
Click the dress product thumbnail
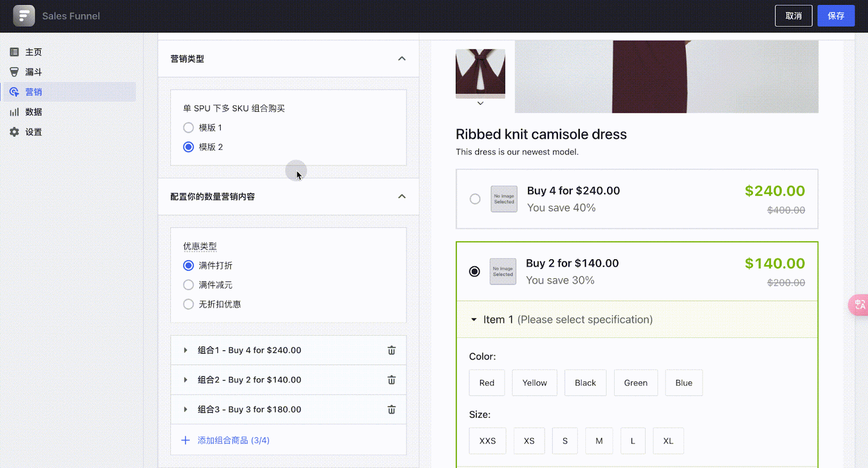480,73
